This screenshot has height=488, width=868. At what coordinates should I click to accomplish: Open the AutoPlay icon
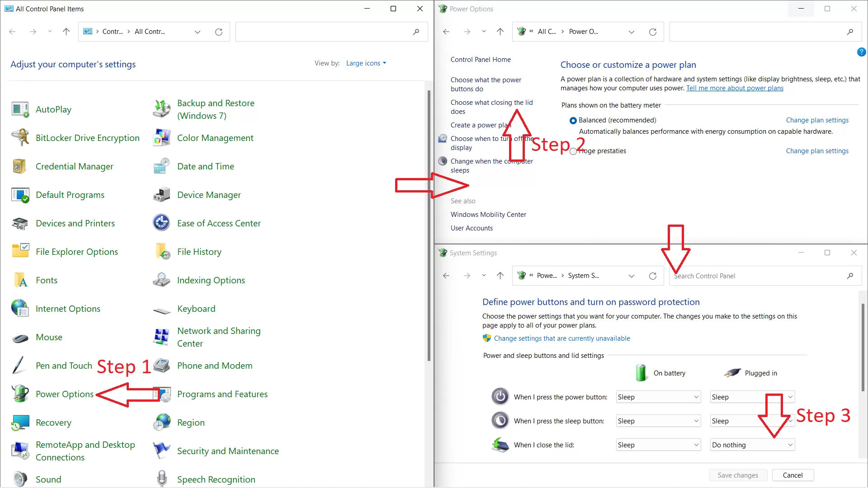(20, 109)
